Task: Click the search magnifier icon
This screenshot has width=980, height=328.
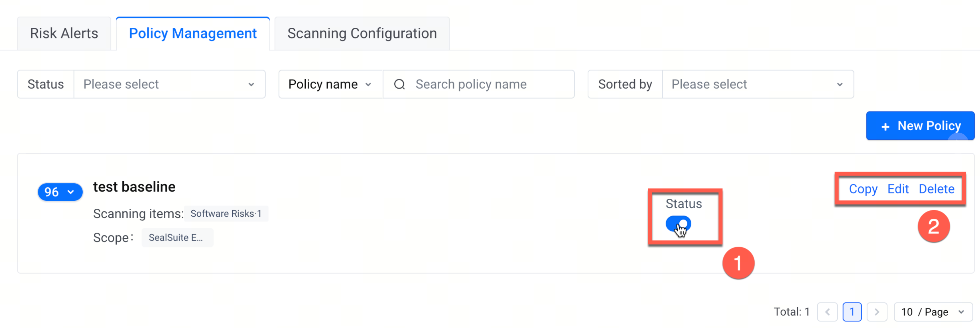Action: tap(399, 84)
